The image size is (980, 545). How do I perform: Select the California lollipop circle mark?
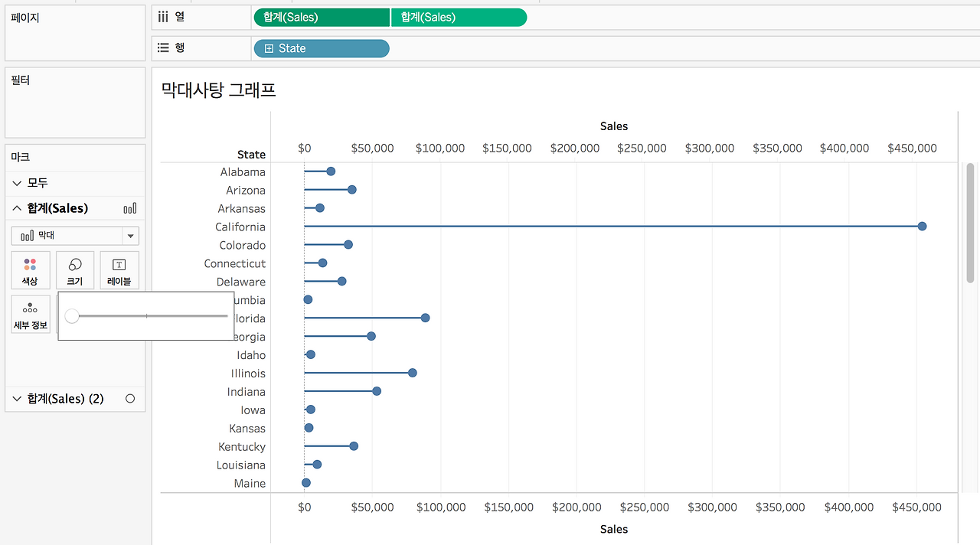922,227
